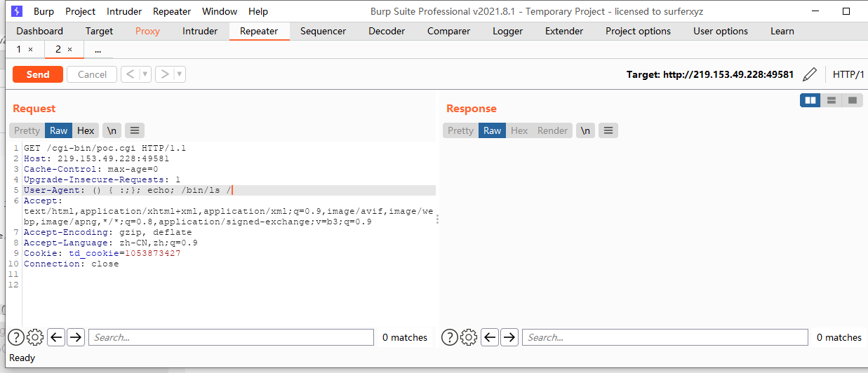Screen dimensions: 868x373
Task: Open the Burp menu
Action: (x=44, y=11)
